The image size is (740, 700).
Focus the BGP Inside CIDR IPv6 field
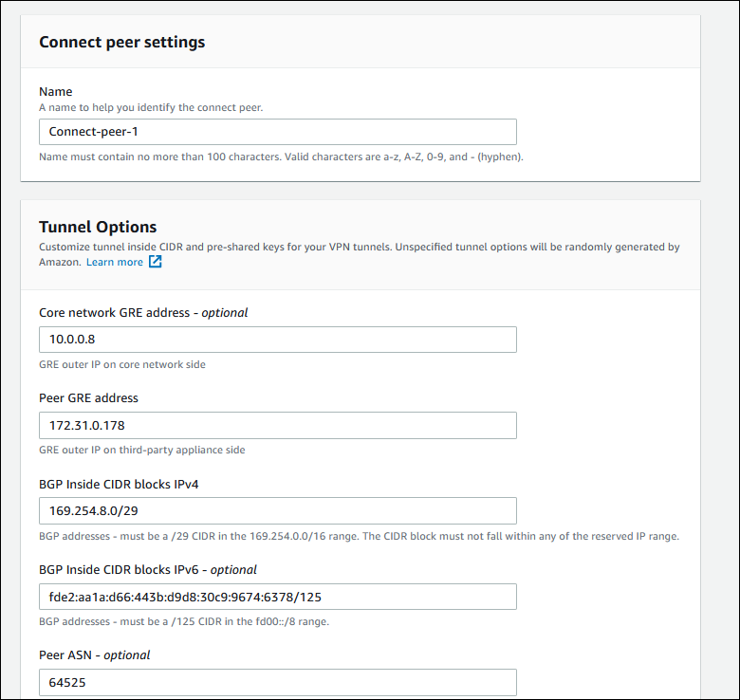tap(277, 597)
